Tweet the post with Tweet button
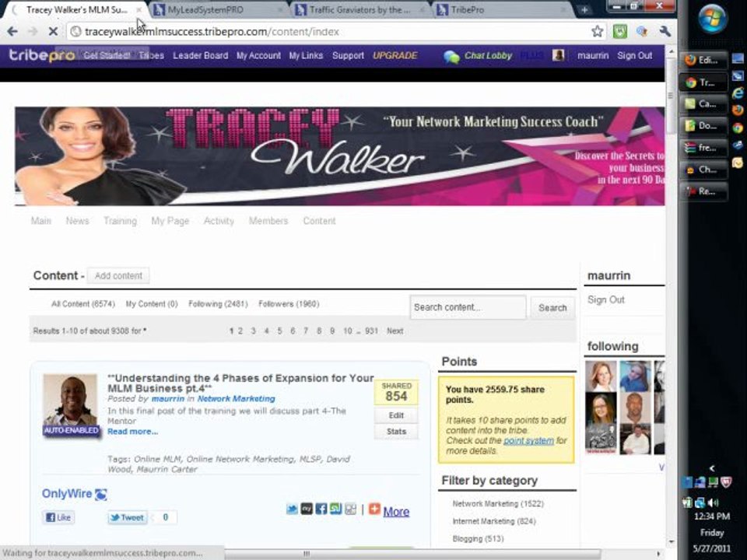The width and height of the screenshot is (747, 560). coord(127,517)
